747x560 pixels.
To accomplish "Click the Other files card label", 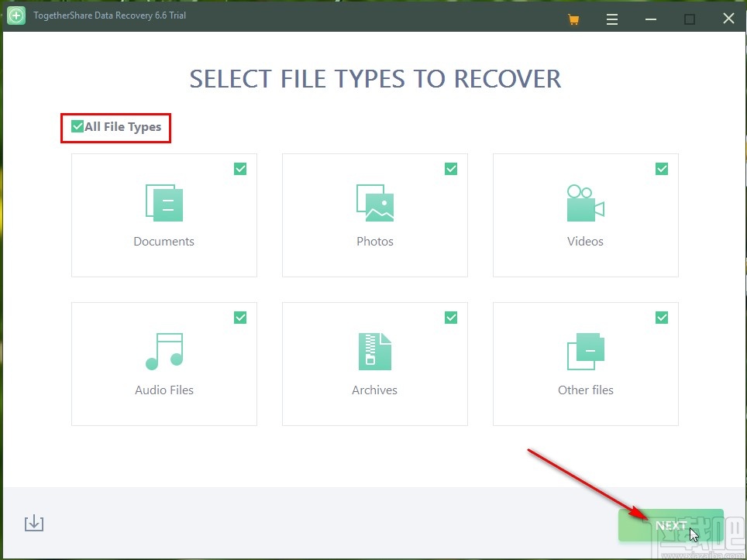I will pyautogui.click(x=585, y=390).
